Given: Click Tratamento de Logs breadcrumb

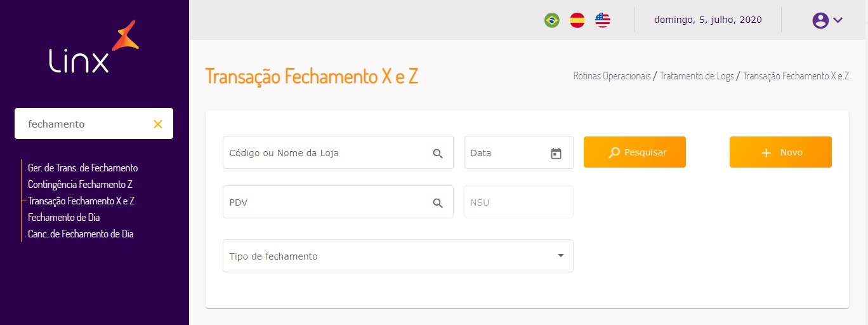Looking at the screenshot, I should coord(697,76).
